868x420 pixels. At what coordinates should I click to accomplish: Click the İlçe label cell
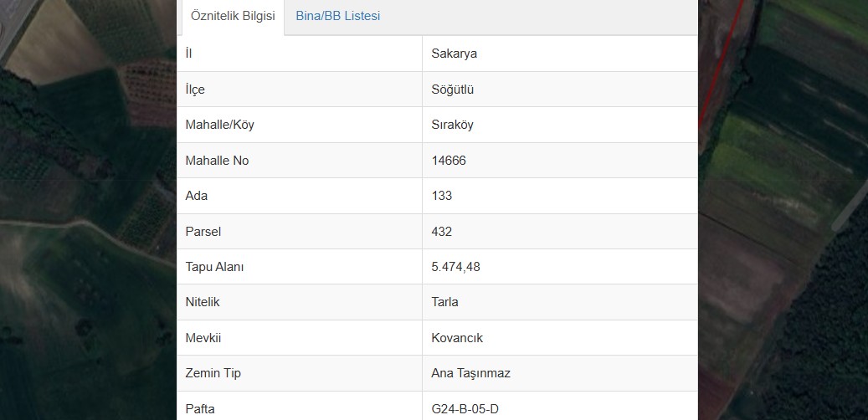[x=300, y=89]
